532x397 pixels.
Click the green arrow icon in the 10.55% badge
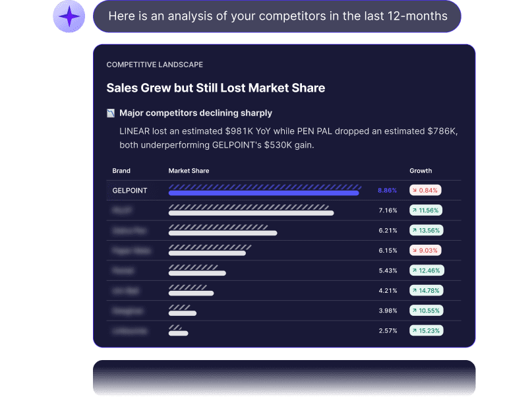coord(417,310)
